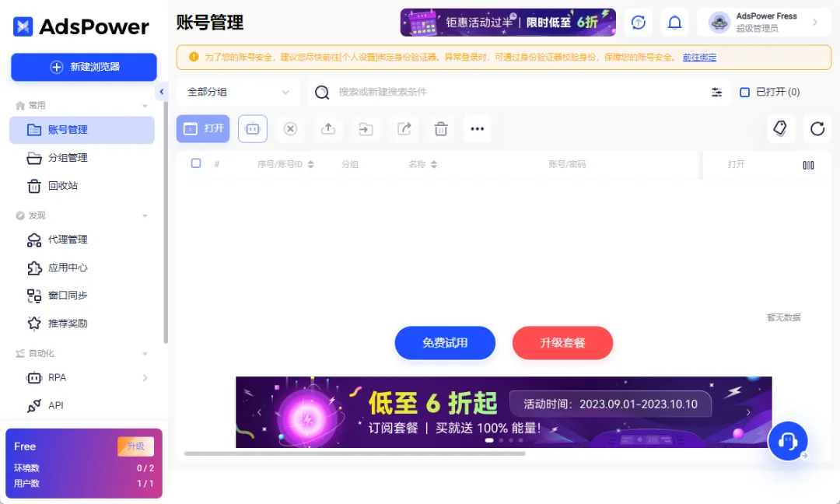Select the second carousel dot on the bottom banner
The height and width of the screenshot is (504, 840).
(502, 440)
